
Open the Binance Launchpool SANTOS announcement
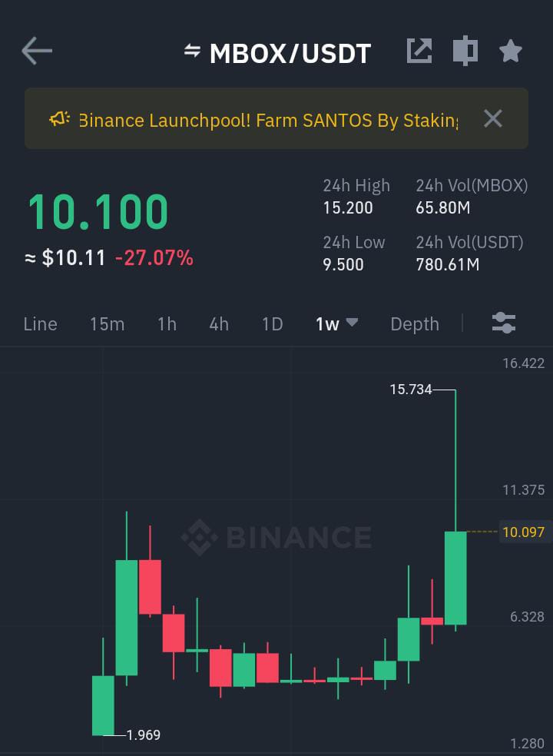(x=268, y=120)
